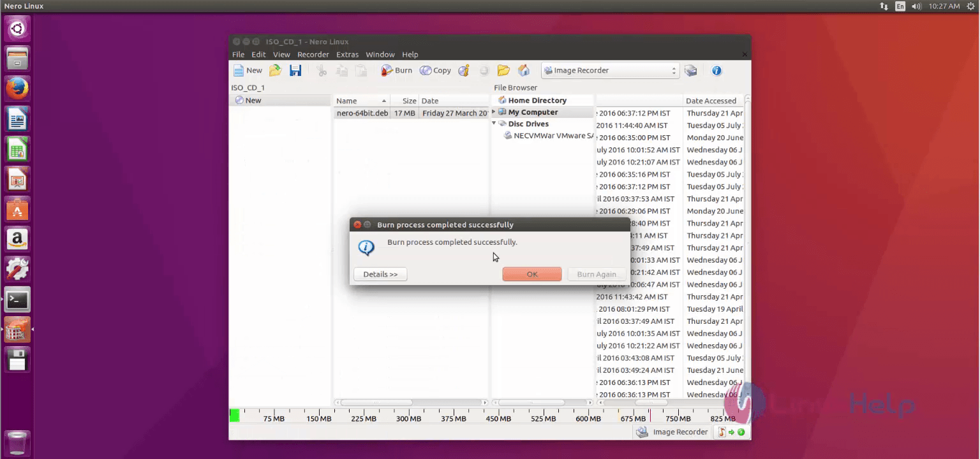This screenshot has width=980, height=459.
Task: Open the Extras menu
Action: point(348,54)
